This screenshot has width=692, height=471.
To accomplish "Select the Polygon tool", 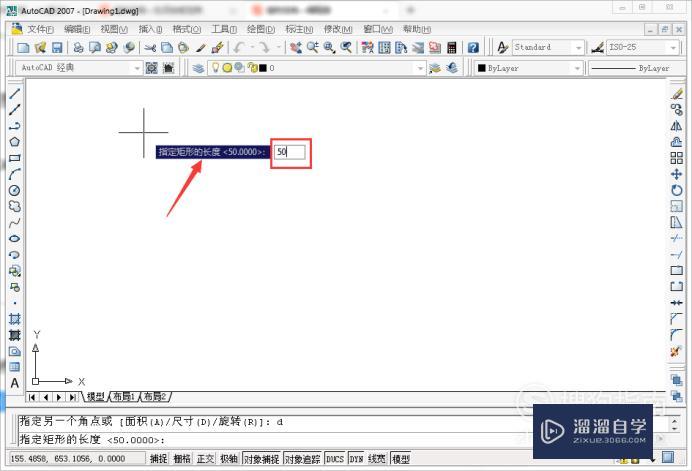I will (15, 142).
